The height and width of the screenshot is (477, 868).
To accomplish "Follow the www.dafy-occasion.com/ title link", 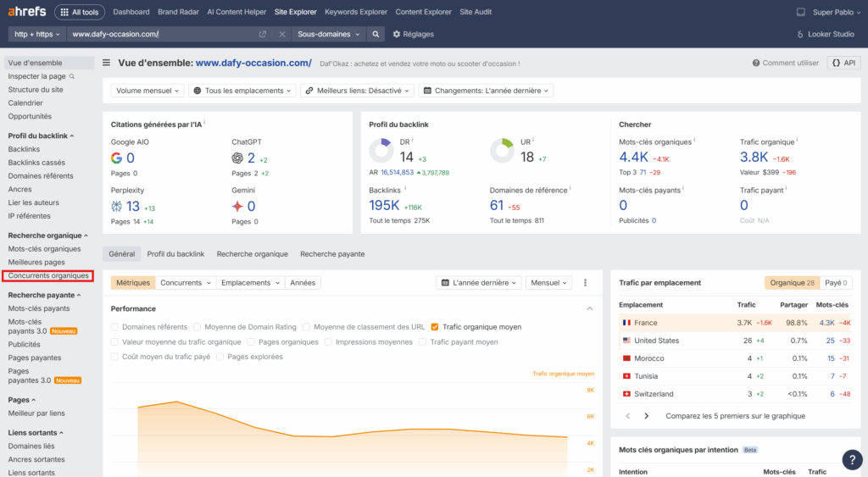I will (253, 63).
